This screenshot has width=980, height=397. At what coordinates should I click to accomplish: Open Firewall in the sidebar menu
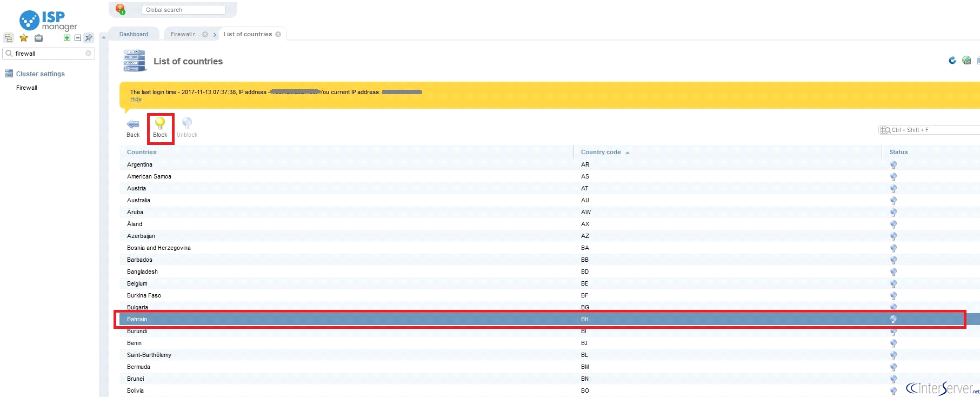[x=26, y=88]
